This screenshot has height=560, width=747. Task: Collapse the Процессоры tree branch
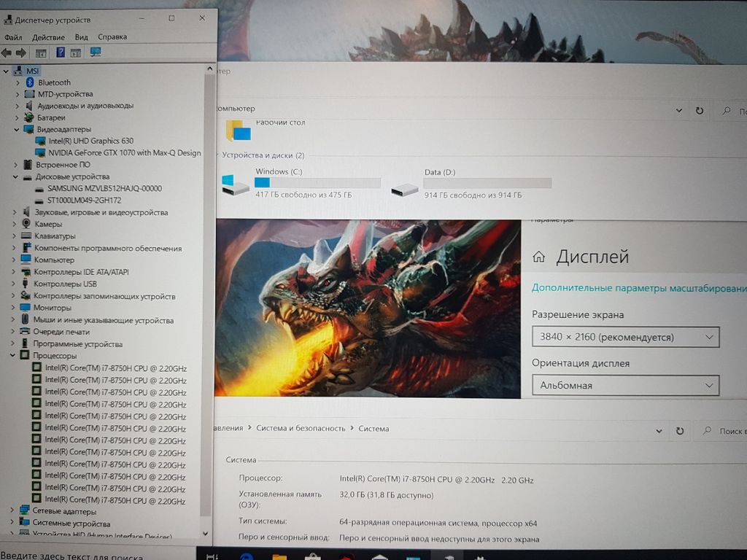click(x=15, y=356)
